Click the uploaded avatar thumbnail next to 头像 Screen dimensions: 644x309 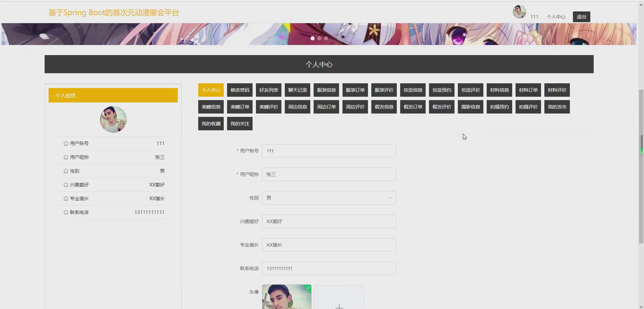click(286, 297)
